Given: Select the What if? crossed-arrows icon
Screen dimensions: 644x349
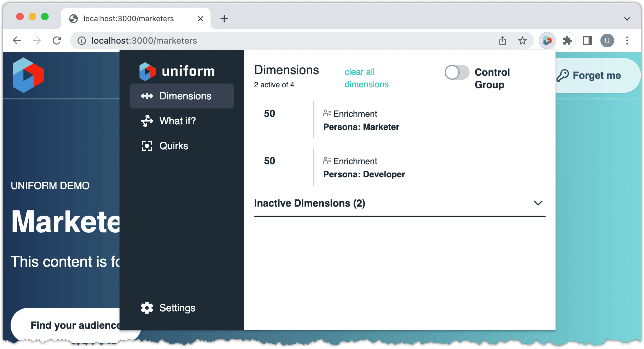Looking at the screenshot, I should [147, 121].
